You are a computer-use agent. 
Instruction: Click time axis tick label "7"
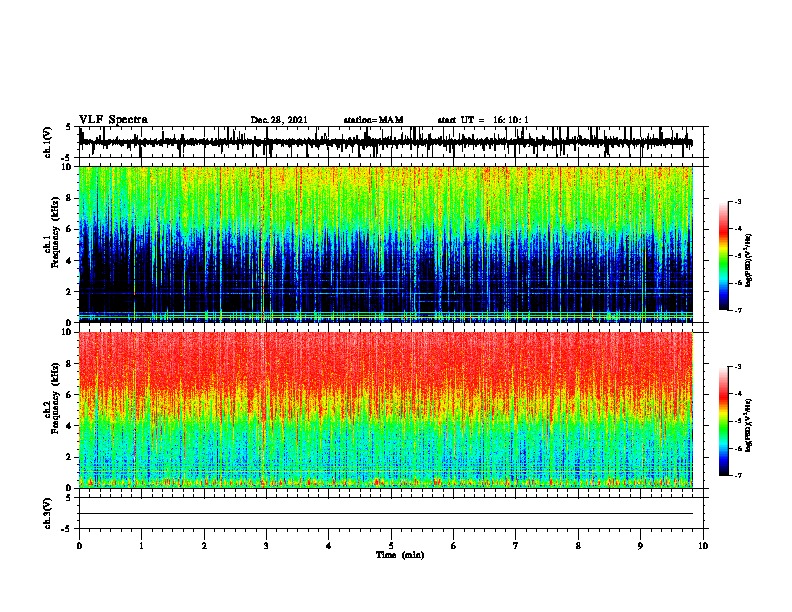click(x=516, y=546)
